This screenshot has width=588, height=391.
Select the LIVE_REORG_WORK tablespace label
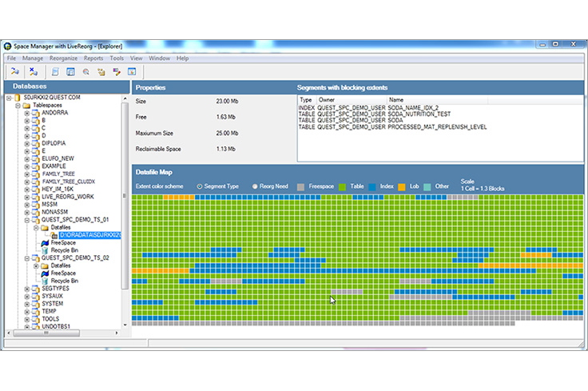pos(67,197)
